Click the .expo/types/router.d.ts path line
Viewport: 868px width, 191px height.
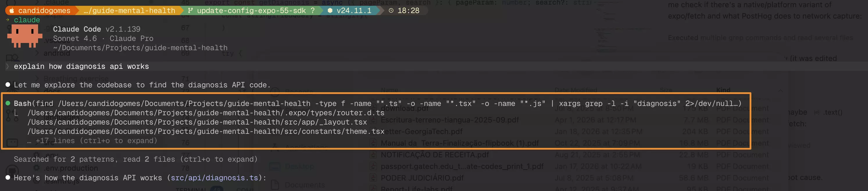pyautogui.click(x=206, y=113)
